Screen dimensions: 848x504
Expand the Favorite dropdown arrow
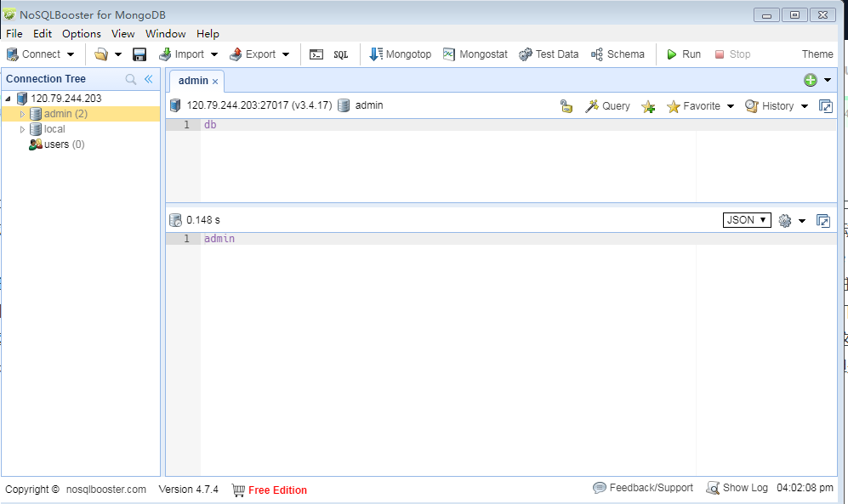click(731, 106)
